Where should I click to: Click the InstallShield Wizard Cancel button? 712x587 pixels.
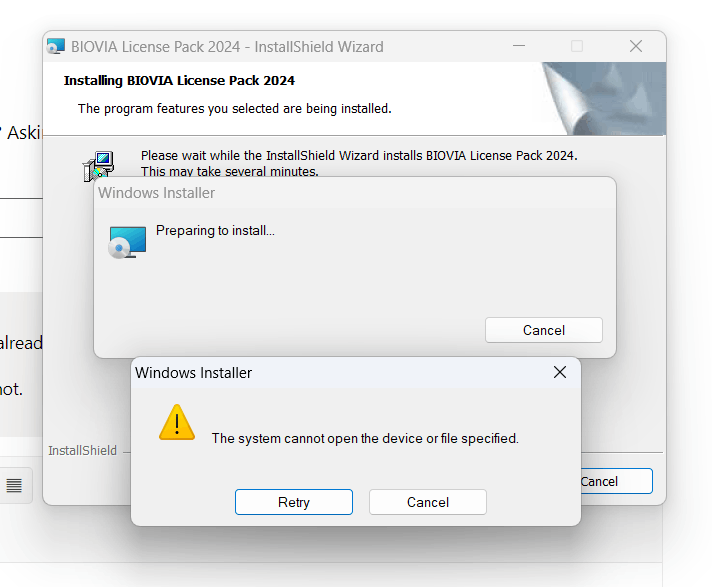point(616,481)
